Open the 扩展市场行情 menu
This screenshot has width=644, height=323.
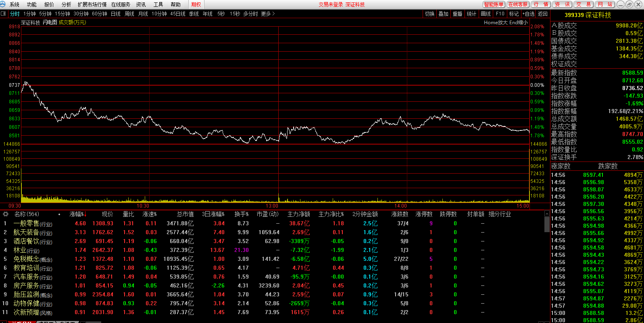(x=92, y=4)
